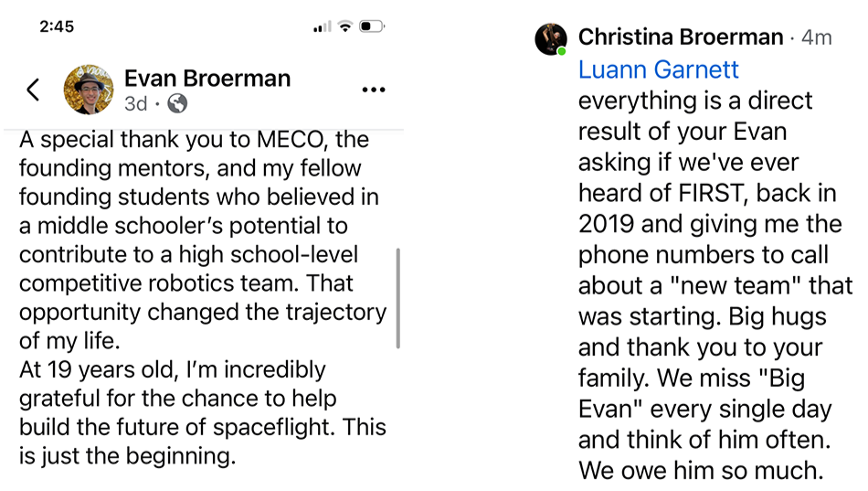This screenshot has height=491, width=868.
Task: Tap the battery indicator icon
Action: pos(372,26)
